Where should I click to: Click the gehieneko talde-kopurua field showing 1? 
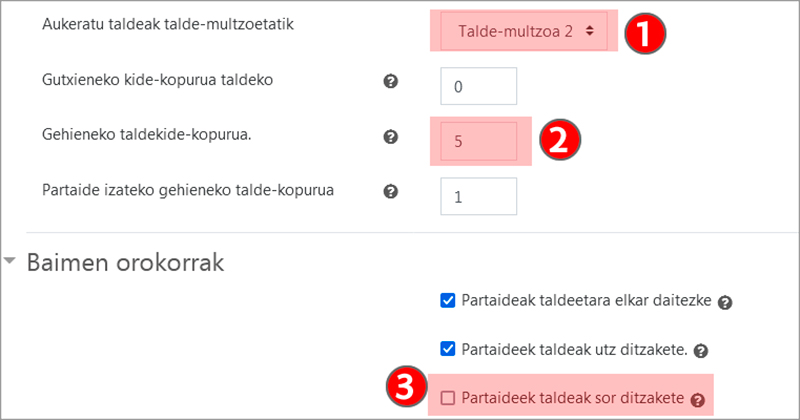tap(478, 196)
